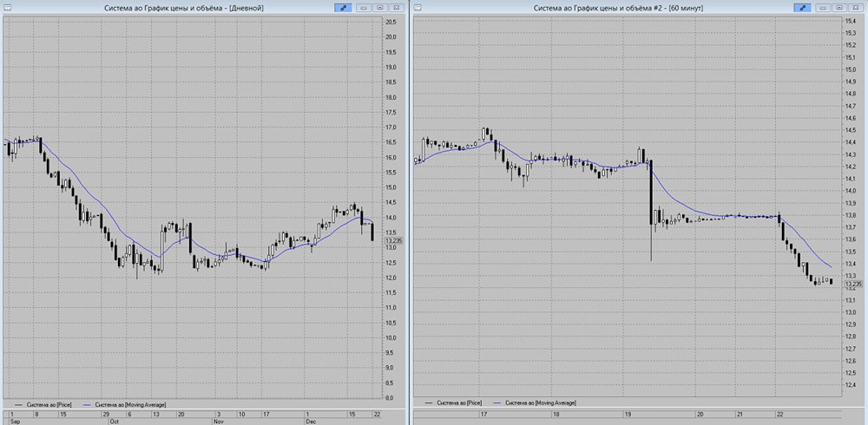Click the date 18 on the 60-minute time axis
Viewport: 868px width, 425px height.
556,414
